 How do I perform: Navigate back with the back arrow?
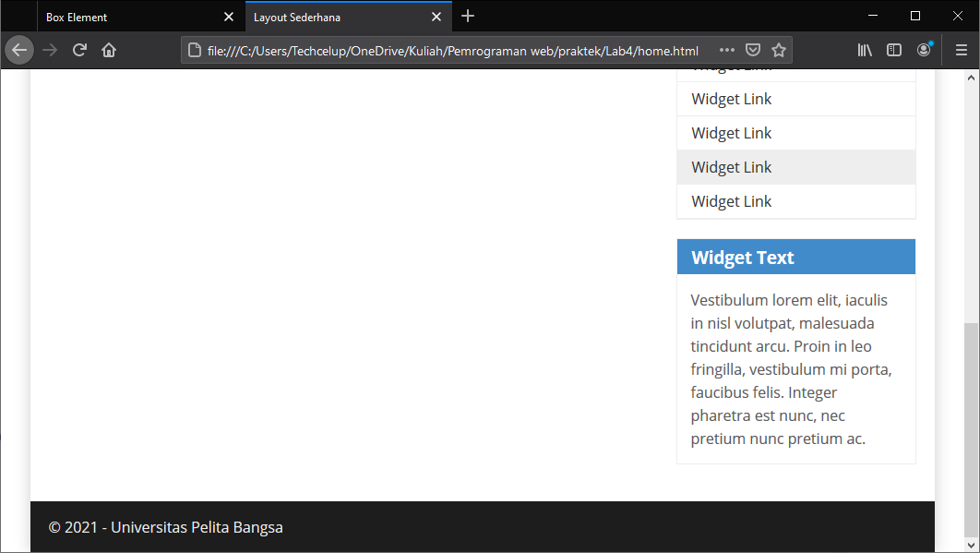coord(19,49)
